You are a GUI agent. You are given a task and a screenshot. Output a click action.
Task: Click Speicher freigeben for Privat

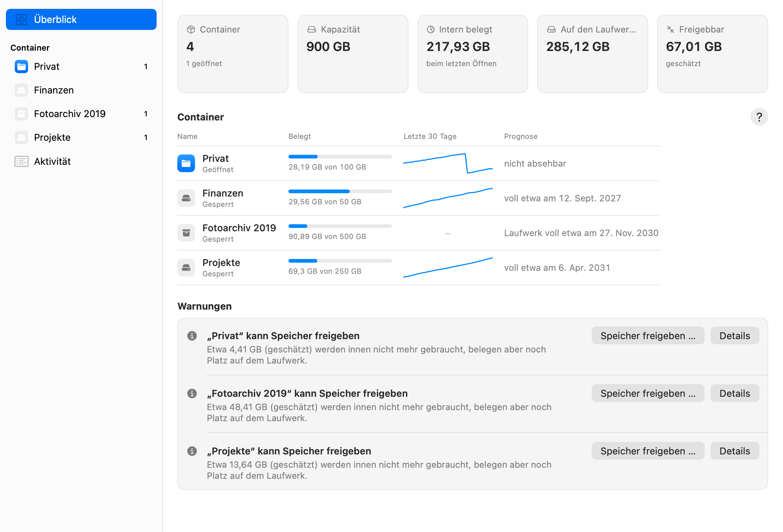[648, 335]
